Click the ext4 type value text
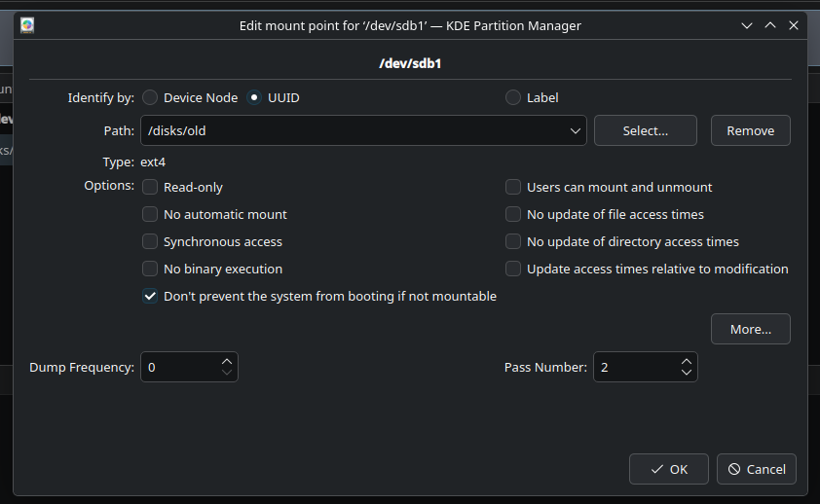This screenshot has height=504, width=820. point(153,162)
